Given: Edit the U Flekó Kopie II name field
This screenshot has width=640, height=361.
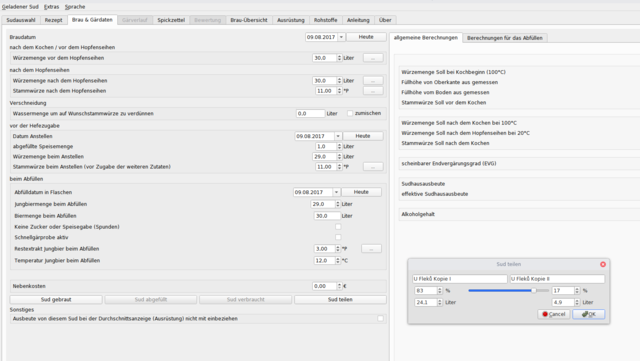Looking at the screenshot, I should click(557, 279).
